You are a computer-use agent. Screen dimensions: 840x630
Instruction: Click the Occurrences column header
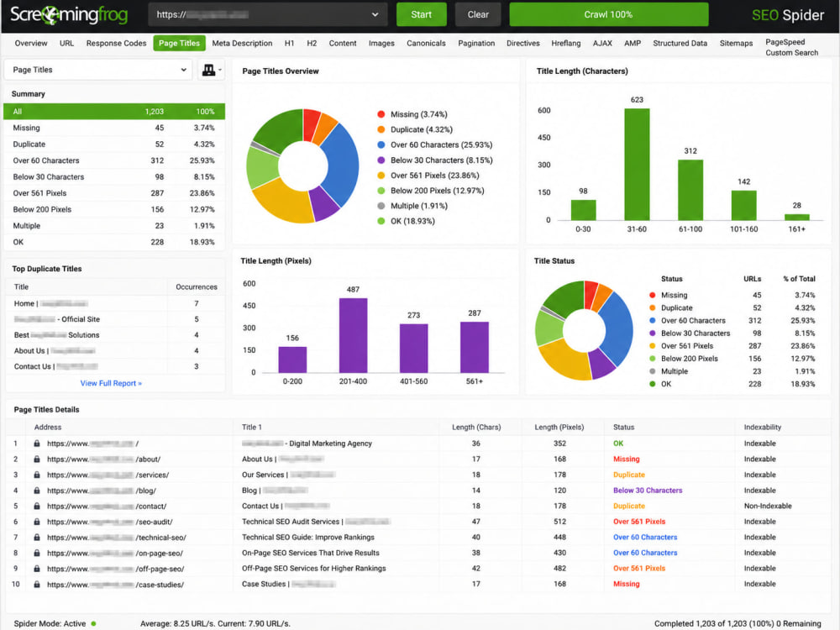tap(197, 286)
